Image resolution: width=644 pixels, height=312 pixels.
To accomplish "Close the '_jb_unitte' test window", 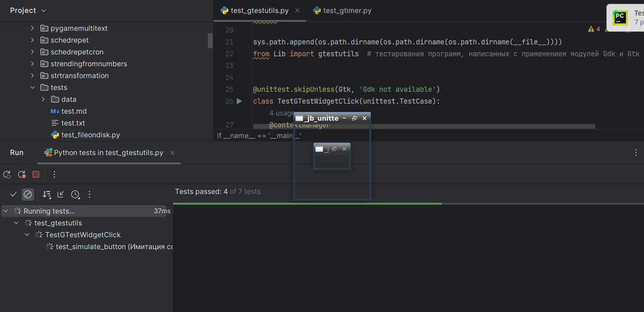I will (x=364, y=118).
